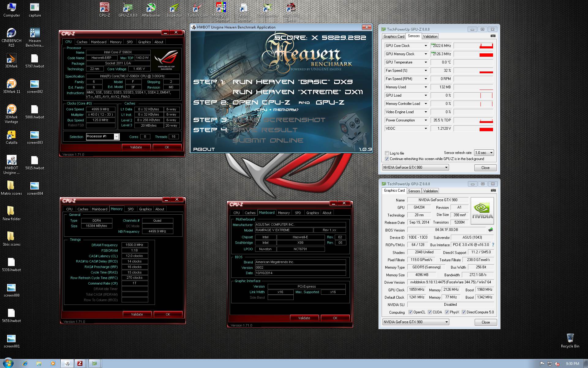Open SPD tab in CPU-Z Memory window
588x368 pixels.
coord(131,209)
